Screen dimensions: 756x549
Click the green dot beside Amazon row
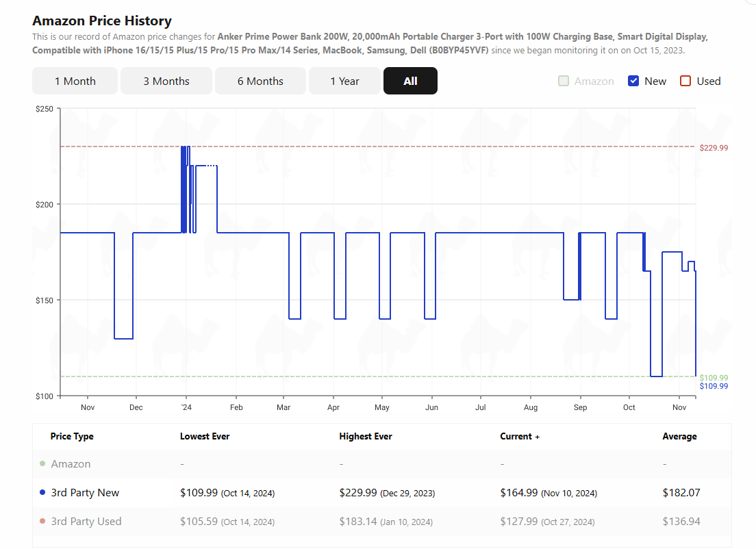click(x=42, y=463)
